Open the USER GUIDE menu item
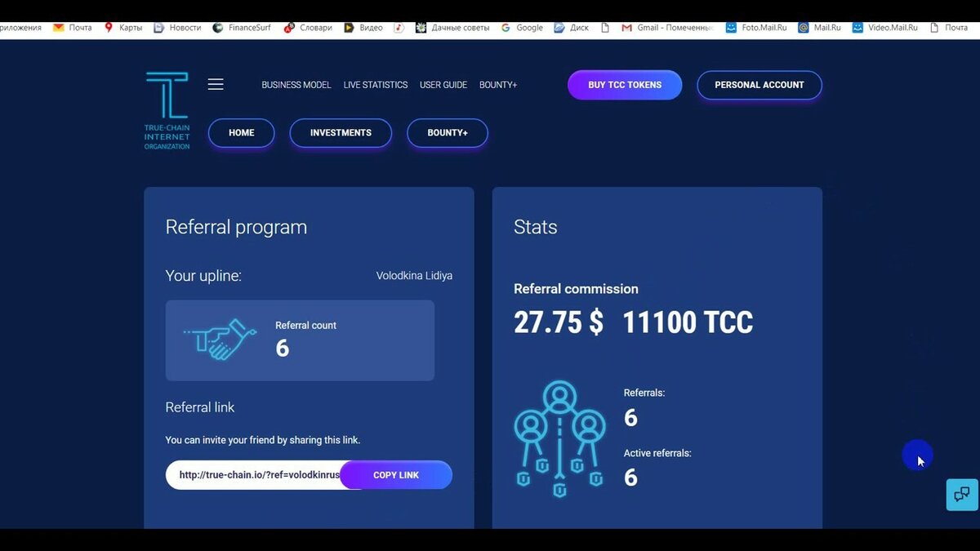Viewport: 980px width, 551px height. tap(443, 85)
